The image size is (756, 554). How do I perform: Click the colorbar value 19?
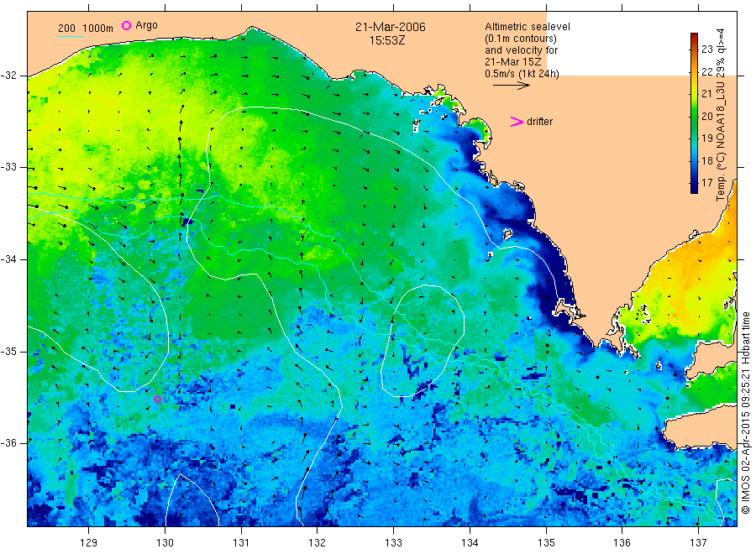706,138
